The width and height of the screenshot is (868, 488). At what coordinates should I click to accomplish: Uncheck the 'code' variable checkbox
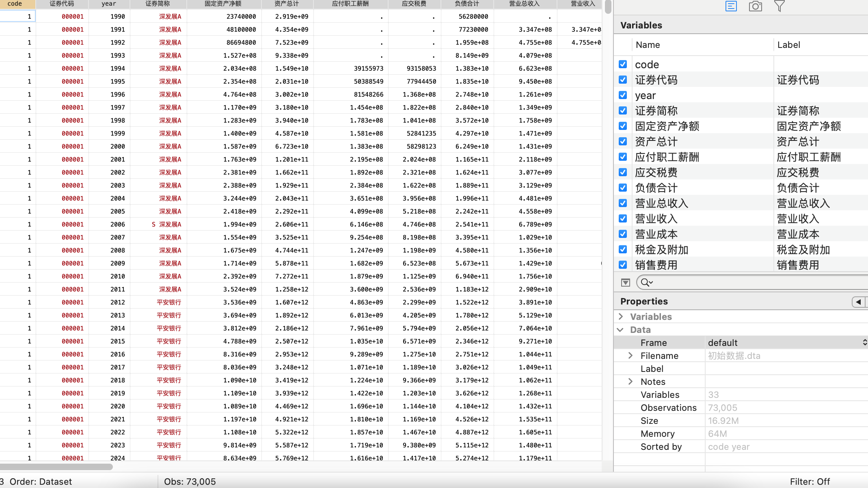pyautogui.click(x=623, y=64)
